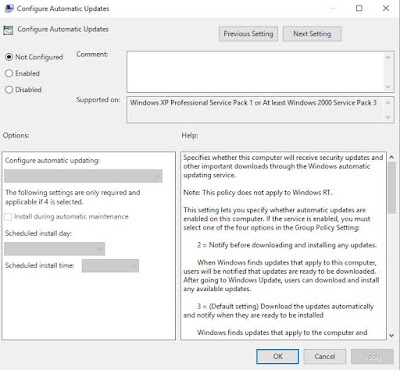Select the Disabled radio button
400x370 pixels.
tap(9, 90)
